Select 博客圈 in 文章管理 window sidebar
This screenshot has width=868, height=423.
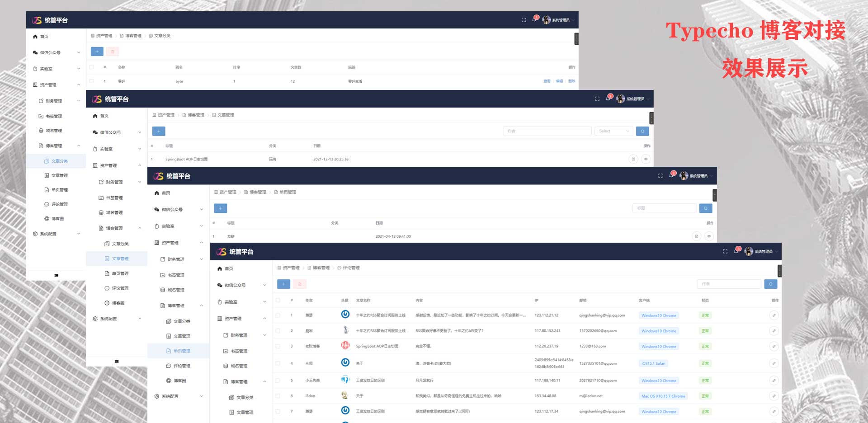click(118, 303)
